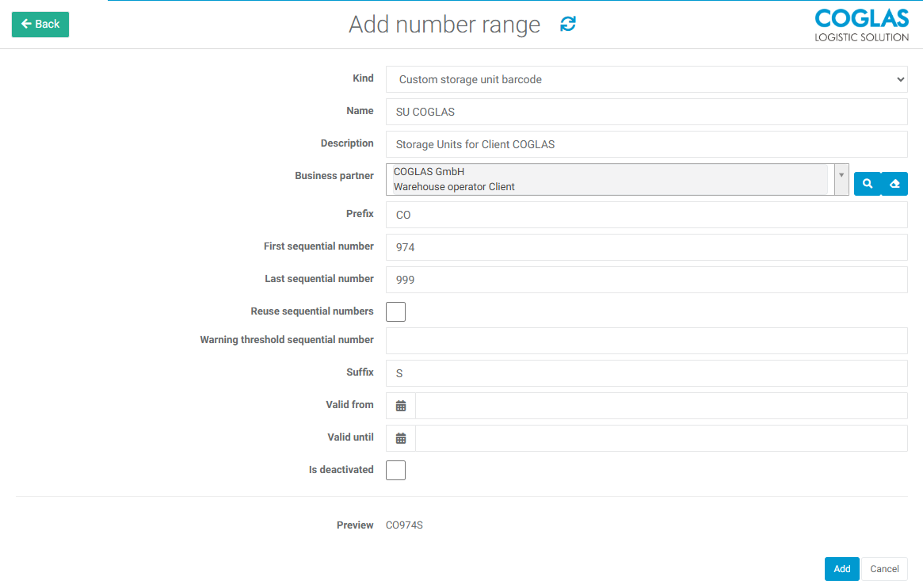Click the Add button

(841, 569)
